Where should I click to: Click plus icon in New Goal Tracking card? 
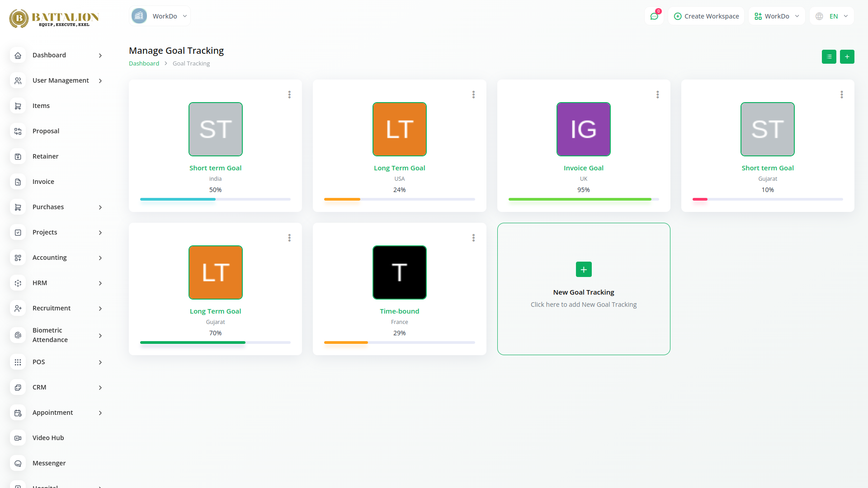point(583,269)
